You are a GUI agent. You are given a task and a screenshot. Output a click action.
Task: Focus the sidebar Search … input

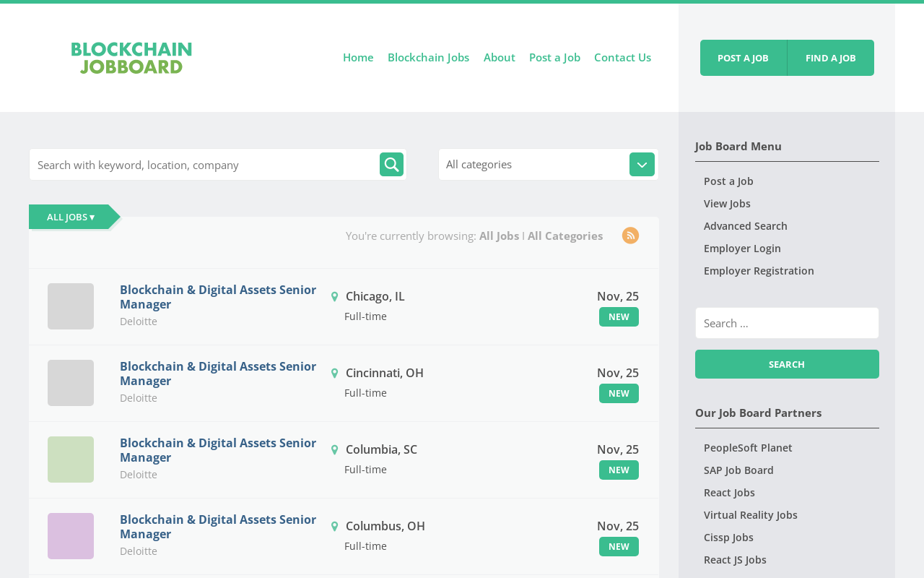pos(787,323)
